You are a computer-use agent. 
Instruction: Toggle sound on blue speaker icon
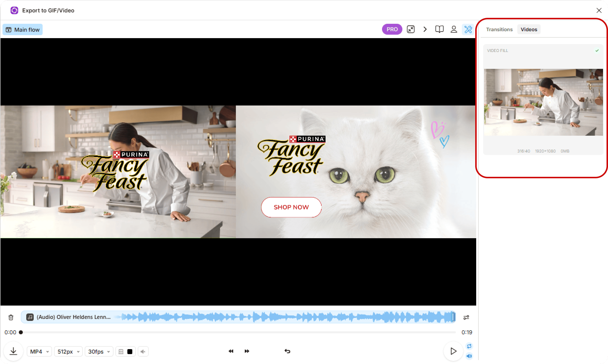[469, 356]
